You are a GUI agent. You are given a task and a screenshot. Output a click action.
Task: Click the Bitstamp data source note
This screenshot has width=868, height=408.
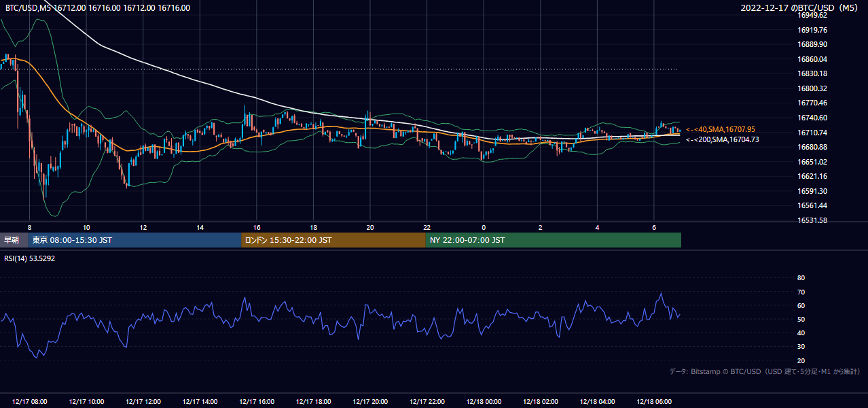click(764, 371)
